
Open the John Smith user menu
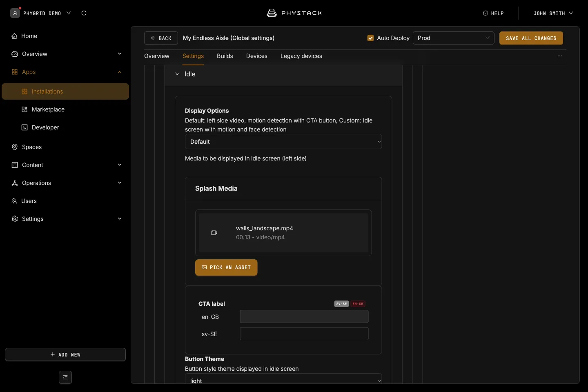pos(553,13)
